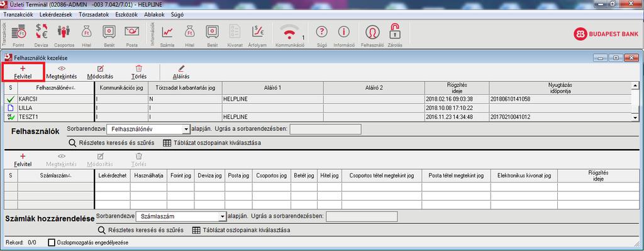
Task: Click the Aláírás signature button
Action: click(x=181, y=72)
